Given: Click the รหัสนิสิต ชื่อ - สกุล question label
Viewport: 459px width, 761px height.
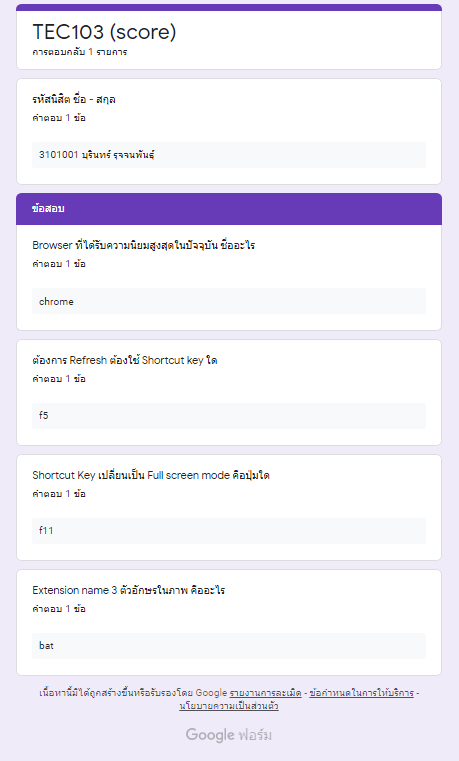Looking at the screenshot, I should [74, 99].
